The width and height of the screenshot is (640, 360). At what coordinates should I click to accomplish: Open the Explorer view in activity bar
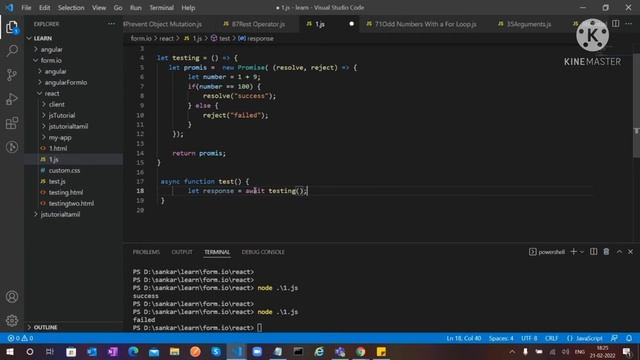12,27
